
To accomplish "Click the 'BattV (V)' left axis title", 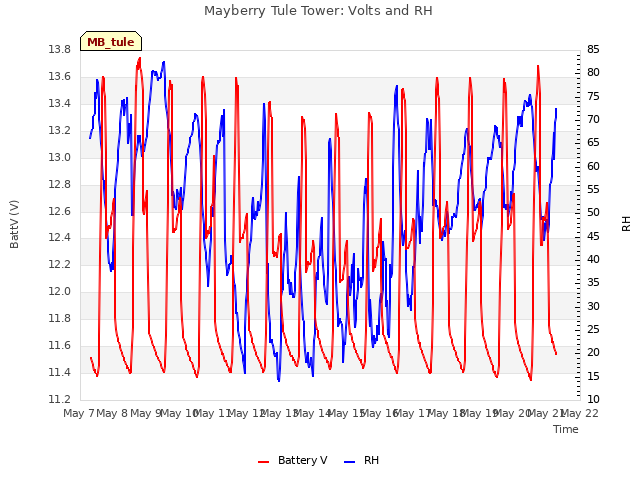I will point(14,224).
